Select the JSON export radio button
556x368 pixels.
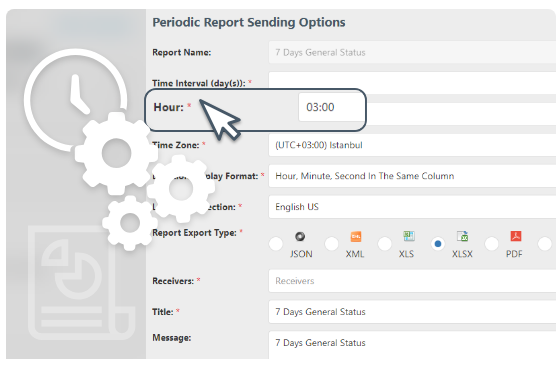click(x=276, y=244)
